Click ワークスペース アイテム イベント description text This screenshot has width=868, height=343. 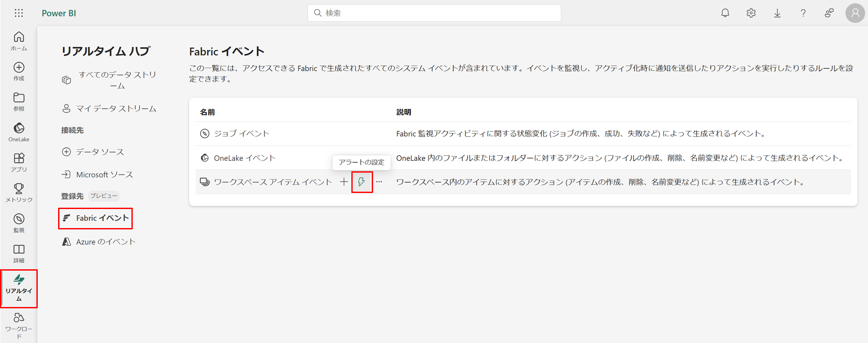[602, 182]
